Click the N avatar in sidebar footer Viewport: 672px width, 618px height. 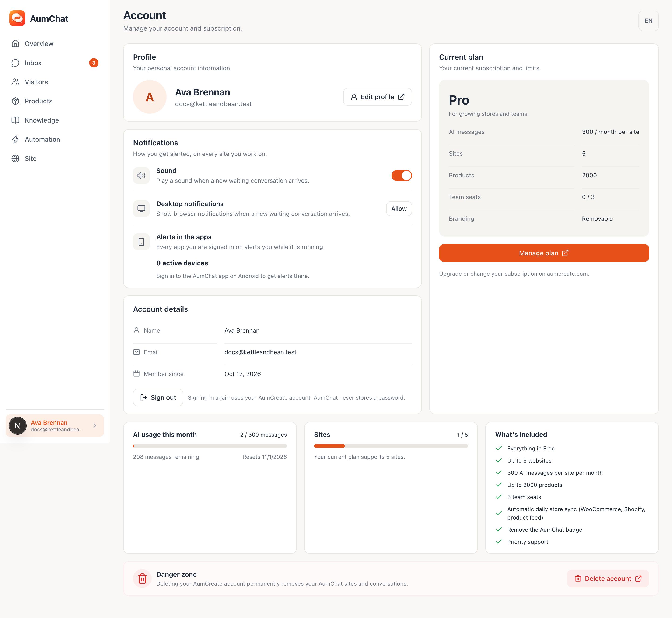click(x=18, y=426)
